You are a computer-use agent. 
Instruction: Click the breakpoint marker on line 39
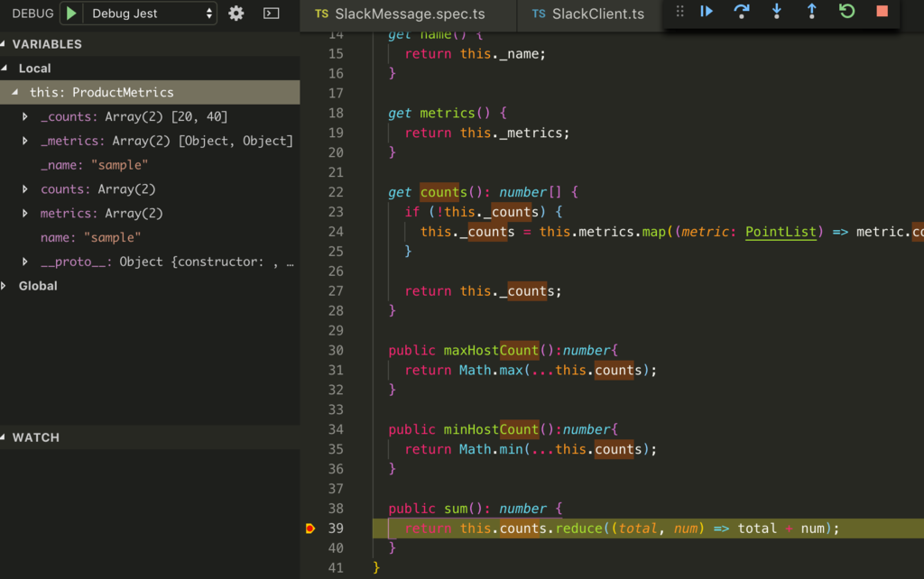click(x=310, y=528)
